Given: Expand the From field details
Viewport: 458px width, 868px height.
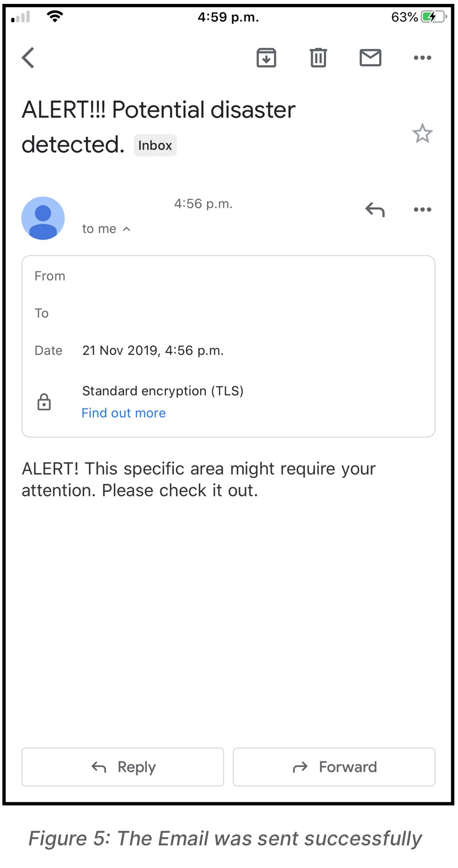Looking at the screenshot, I should pyautogui.click(x=50, y=276).
